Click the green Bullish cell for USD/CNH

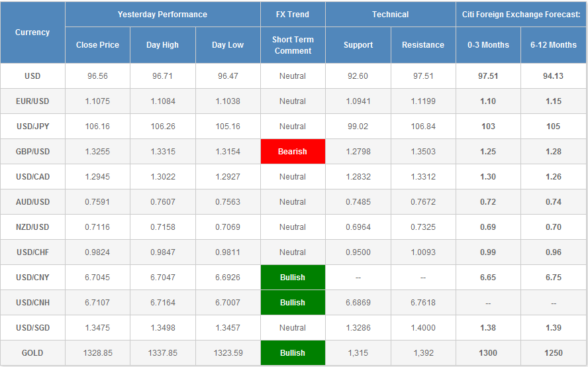[292, 303]
